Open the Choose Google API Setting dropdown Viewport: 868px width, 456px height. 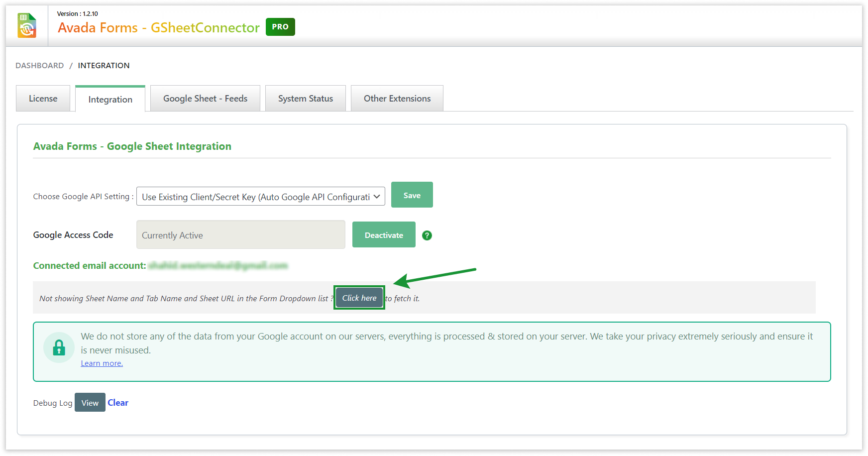pyautogui.click(x=260, y=196)
